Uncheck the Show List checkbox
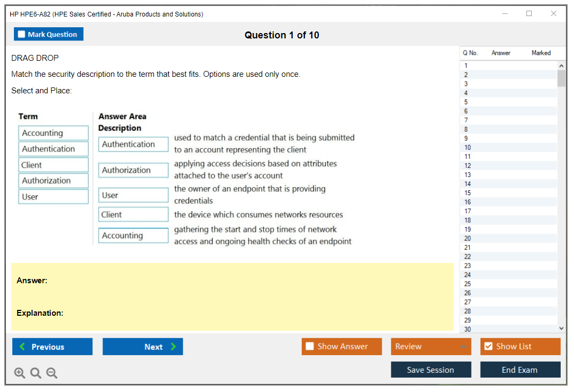 (488, 347)
